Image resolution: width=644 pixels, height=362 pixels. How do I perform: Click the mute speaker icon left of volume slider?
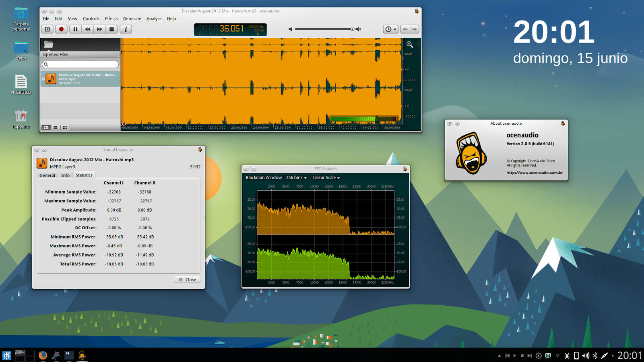click(x=291, y=29)
